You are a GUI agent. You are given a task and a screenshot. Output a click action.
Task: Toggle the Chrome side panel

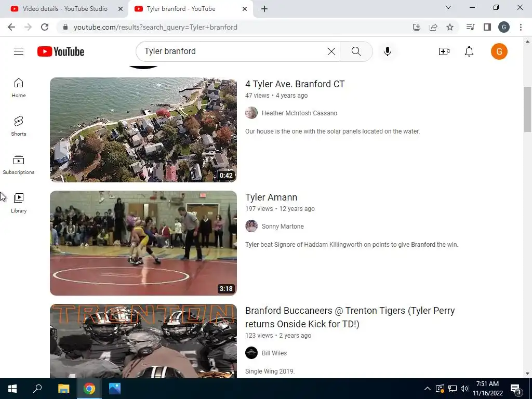pyautogui.click(x=487, y=27)
